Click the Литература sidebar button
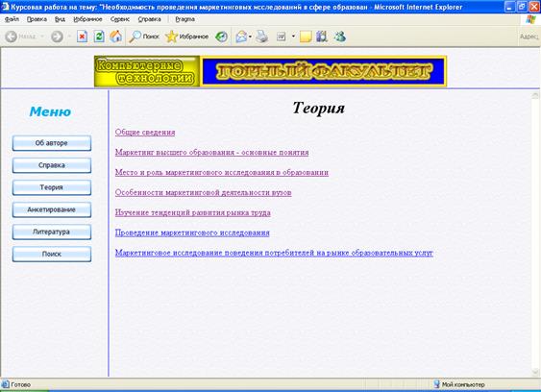Screen dimensions: 541x392 point(52,232)
